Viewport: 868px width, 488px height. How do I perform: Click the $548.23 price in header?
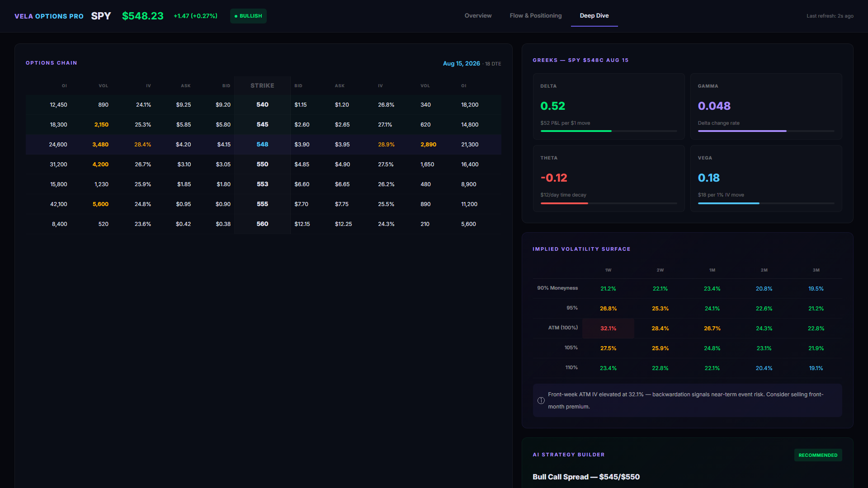coord(143,16)
